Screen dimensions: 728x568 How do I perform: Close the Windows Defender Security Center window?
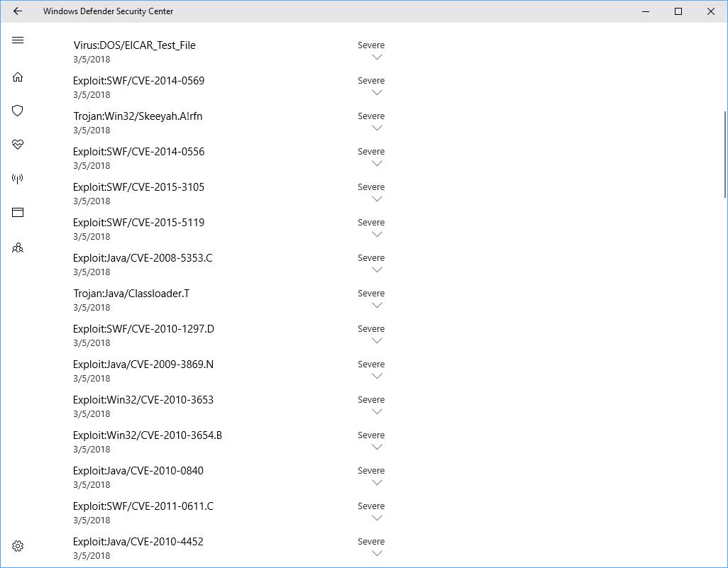coord(711,11)
